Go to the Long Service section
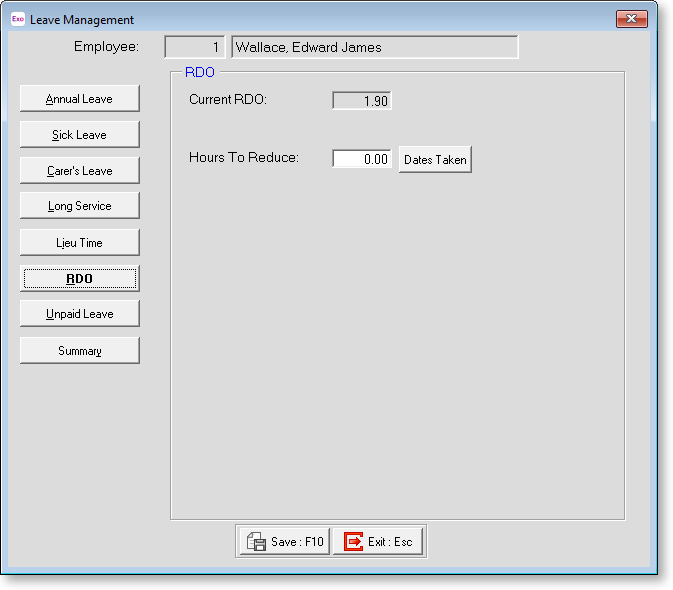The height and width of the screenshot is (590, 673). tap(79, 206)
